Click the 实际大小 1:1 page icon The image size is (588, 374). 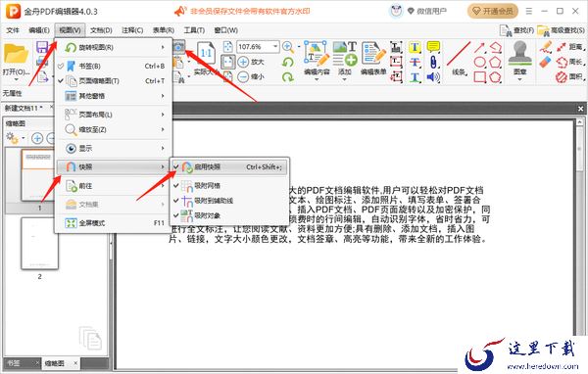click(206, 53)
